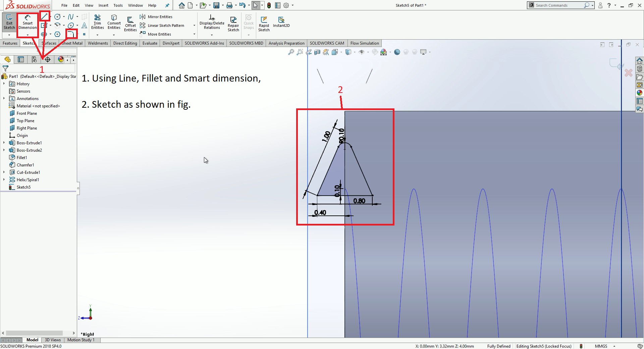Viewport: 644px width, 349px height.
Task: Switch to Motion Study 1 tab
Action: [81, 340]
